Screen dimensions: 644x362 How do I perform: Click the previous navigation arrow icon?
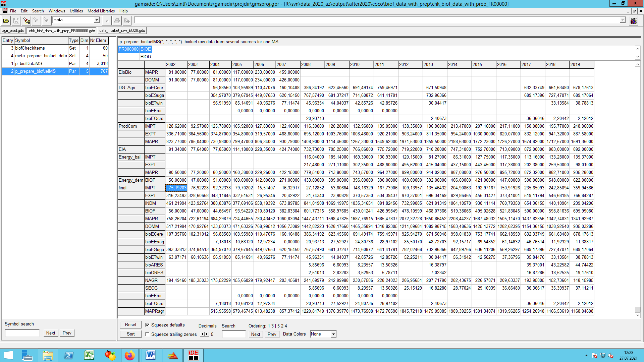tap(203, 334)
